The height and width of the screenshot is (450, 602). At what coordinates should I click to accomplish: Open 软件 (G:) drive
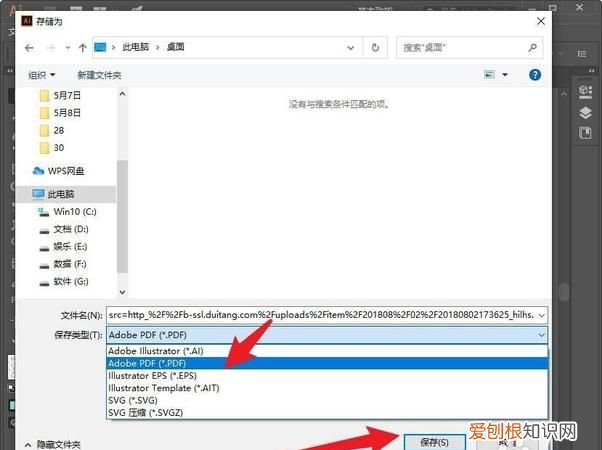click(x=64, y=281)
